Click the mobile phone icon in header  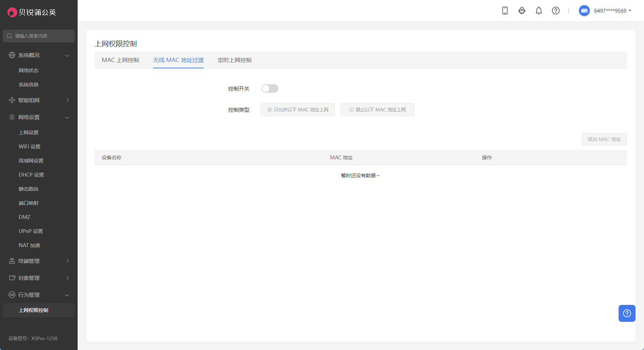coord(505,11)
